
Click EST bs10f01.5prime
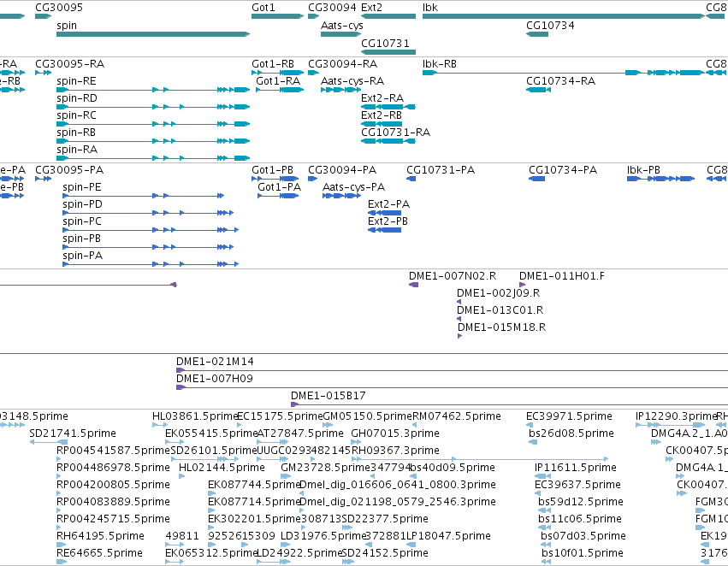click(583, 553)
